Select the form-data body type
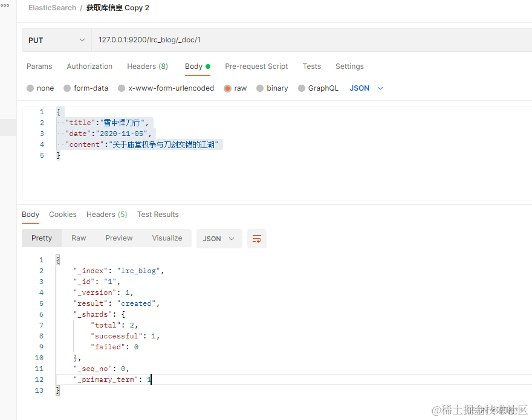The width and height of the screenshot is (532, 420). click(x=86, y=88)
